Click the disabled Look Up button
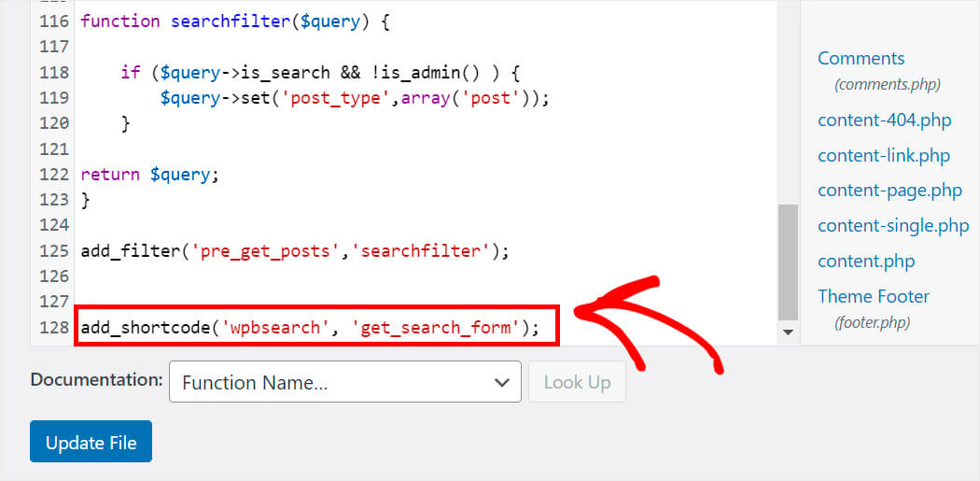Screen dimensions: 980x481 pyautogui.click(x=577, y=382)
